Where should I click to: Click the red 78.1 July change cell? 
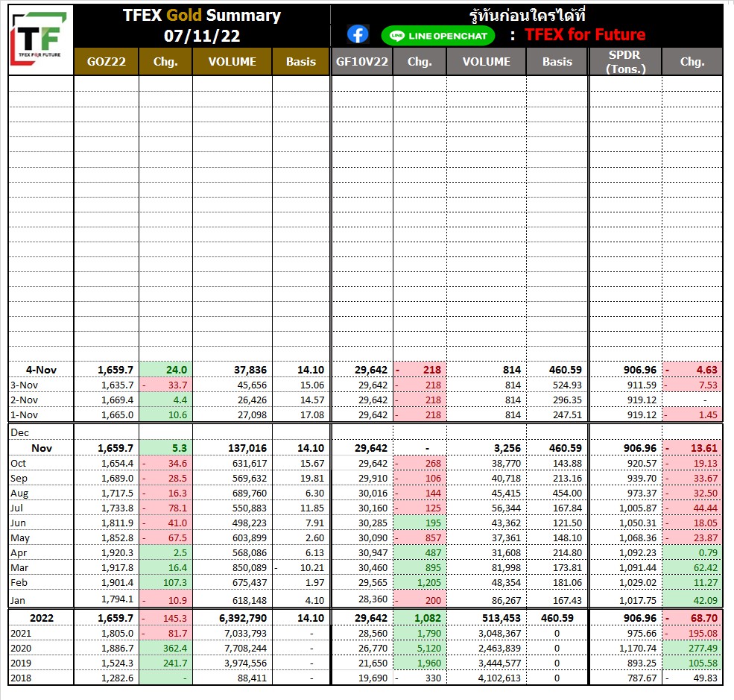point(165,508)
